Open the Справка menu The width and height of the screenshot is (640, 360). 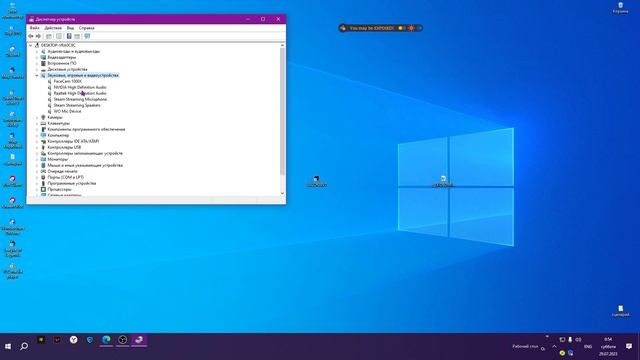pos(87,28)
